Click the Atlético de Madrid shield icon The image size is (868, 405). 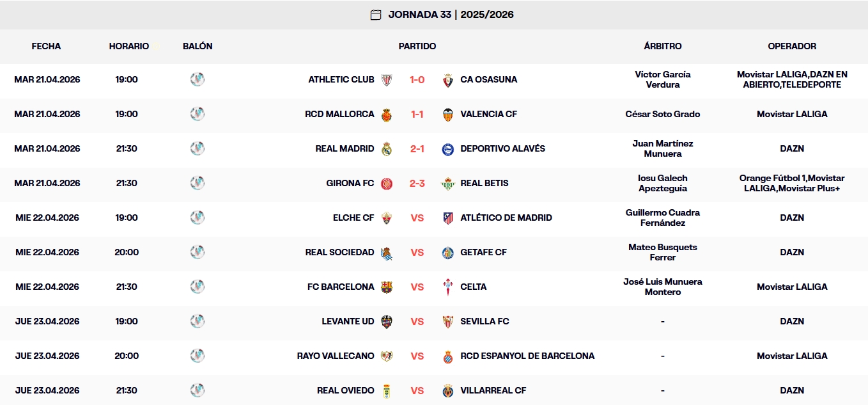(x=448, y=218)
